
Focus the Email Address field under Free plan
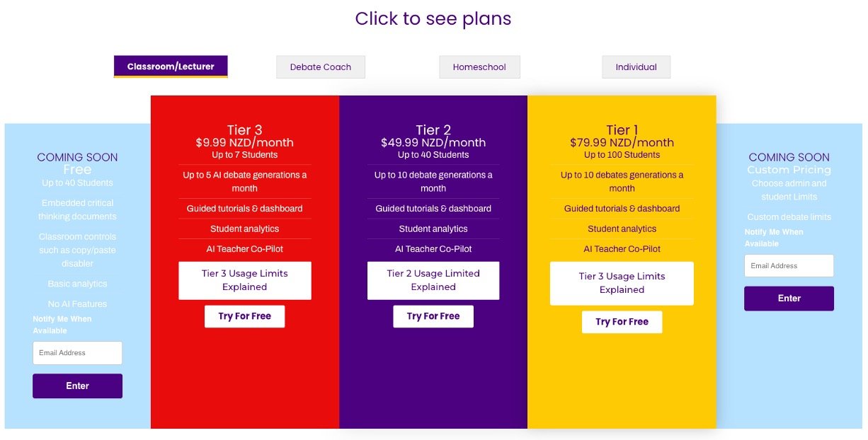[x=77, y=353]
